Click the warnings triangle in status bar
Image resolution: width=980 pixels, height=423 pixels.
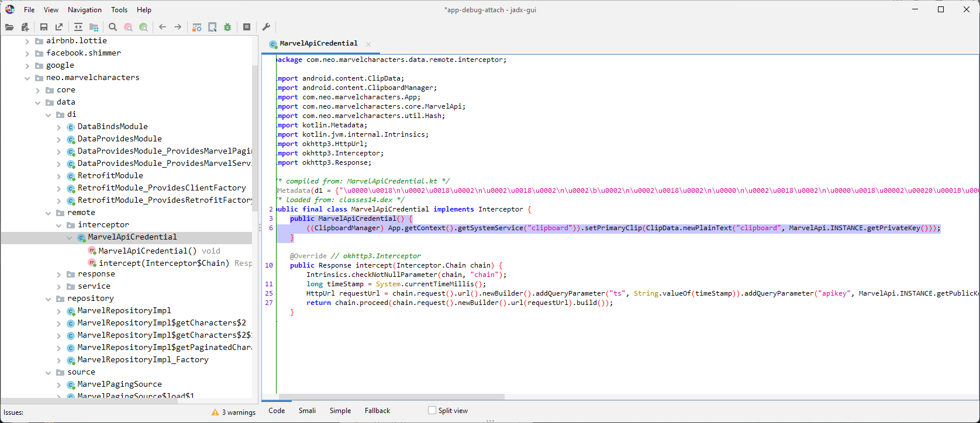(x=215, y=412)
